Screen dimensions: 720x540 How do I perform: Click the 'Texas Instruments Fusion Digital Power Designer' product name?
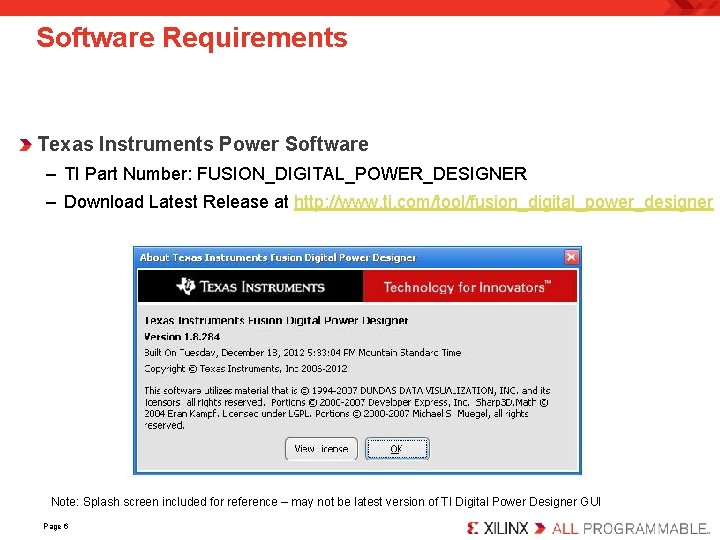[276, 321]
